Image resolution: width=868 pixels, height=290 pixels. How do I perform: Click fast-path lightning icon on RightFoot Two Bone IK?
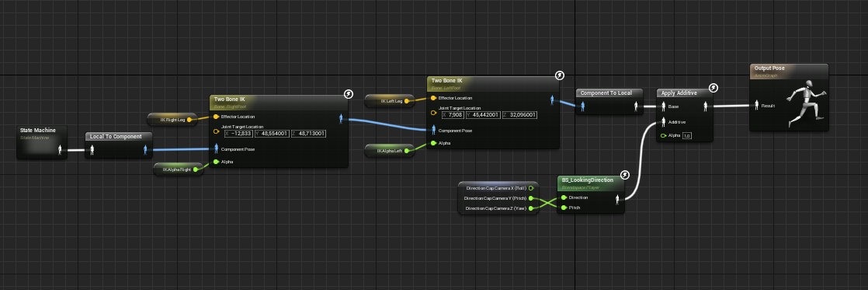349,94
